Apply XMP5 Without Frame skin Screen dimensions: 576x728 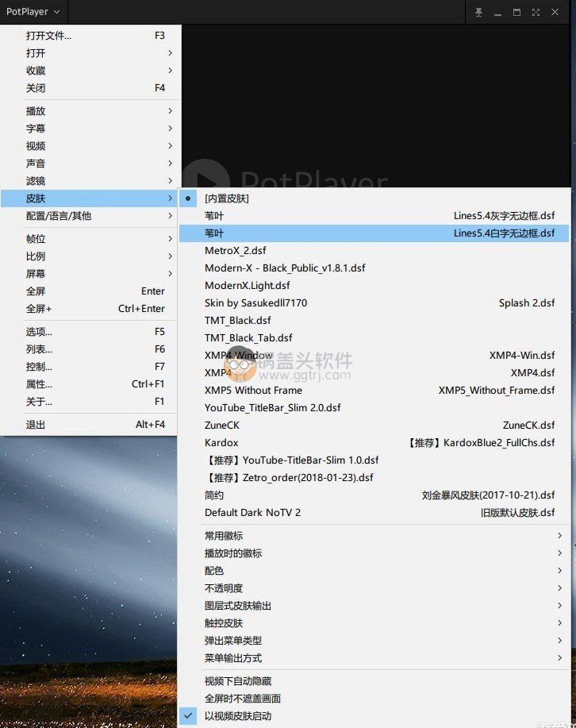tap(374, 390)
